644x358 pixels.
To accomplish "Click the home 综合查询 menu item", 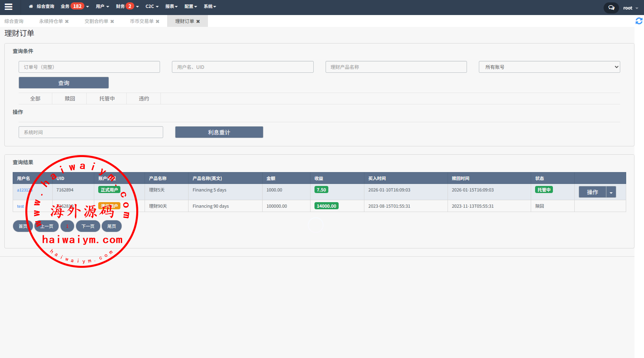I will (42, 6).
